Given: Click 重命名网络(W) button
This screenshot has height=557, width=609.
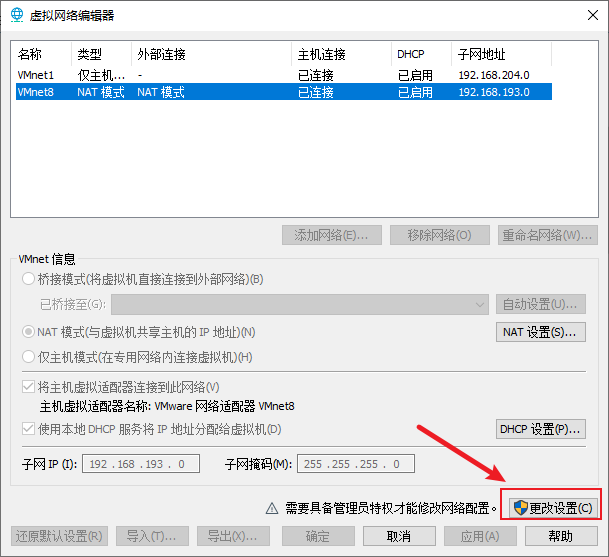Looking at the screenshot, I should (x=548, y=235).
